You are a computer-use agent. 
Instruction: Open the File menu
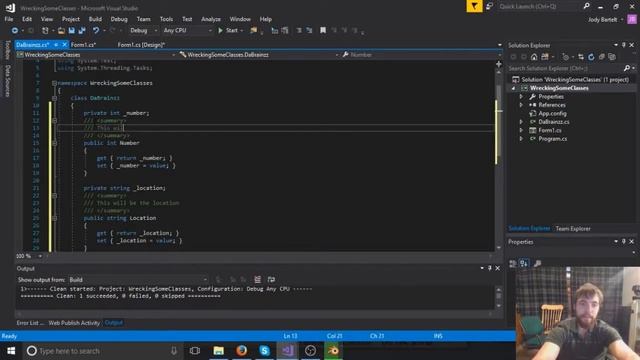(x=9, y=19)
